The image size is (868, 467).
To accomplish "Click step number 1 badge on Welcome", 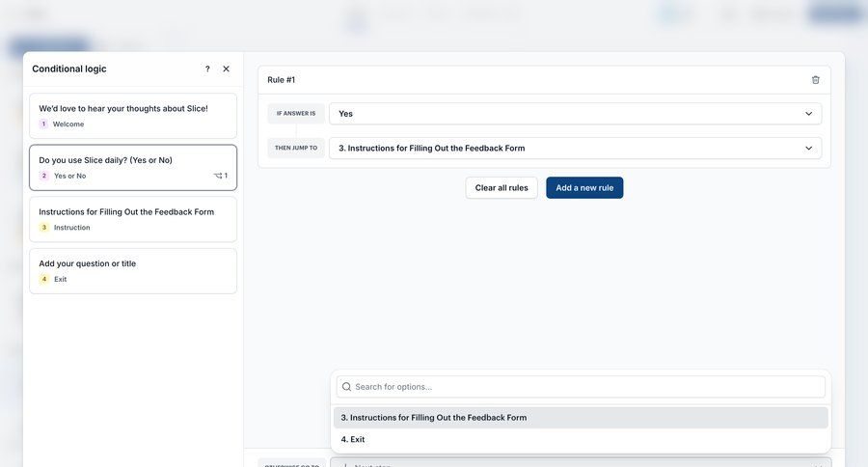I will tap(43, 124).
